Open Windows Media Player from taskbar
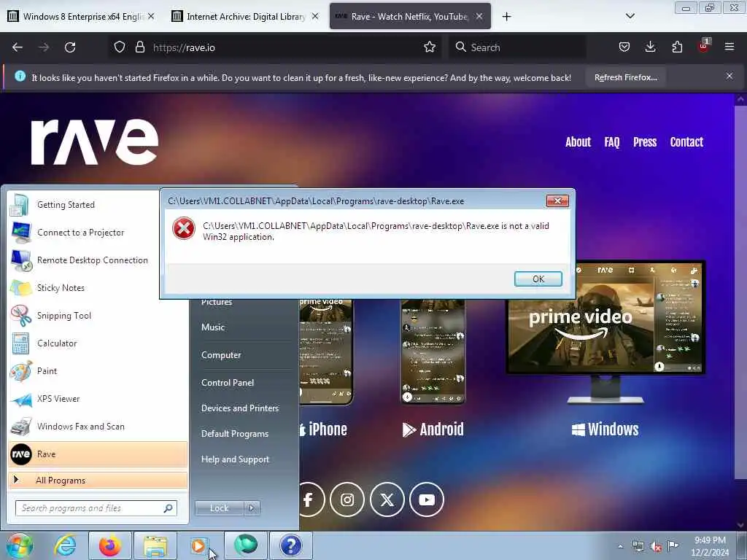The height and width of the screenshot is (560, 747). click(198, 545)
